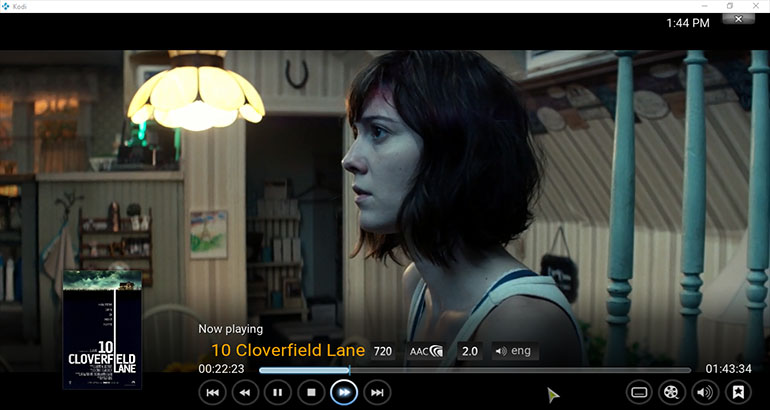Click the 1:44 PM clock
770x410 pixels.
click(688, 23)
